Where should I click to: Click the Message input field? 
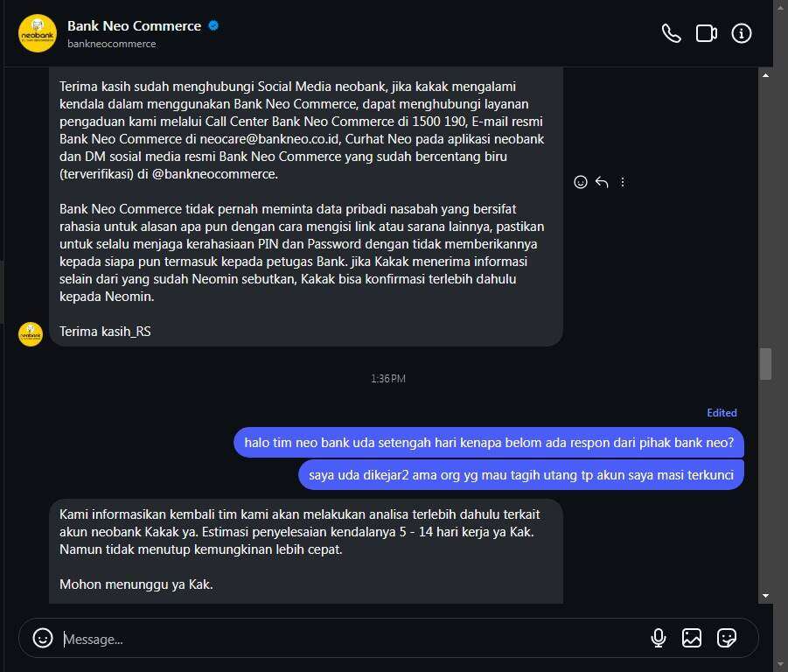point(350,639)
